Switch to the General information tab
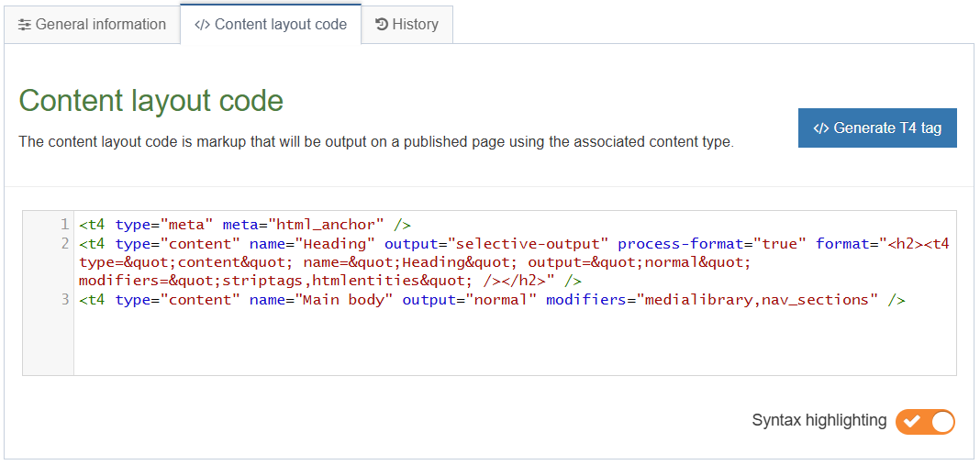Screen dimensions: 980x465 (92, 25)
